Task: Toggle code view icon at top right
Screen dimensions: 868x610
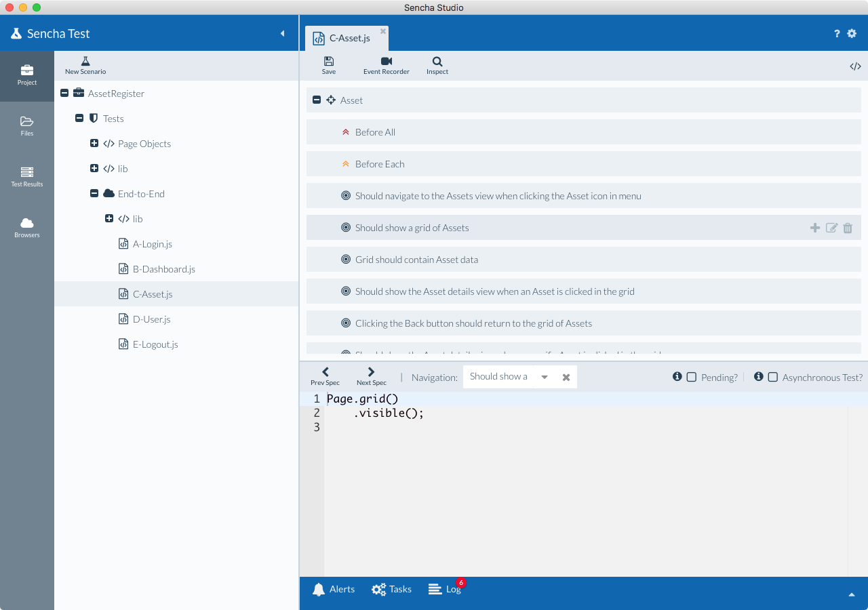Action: pos(855,66)
